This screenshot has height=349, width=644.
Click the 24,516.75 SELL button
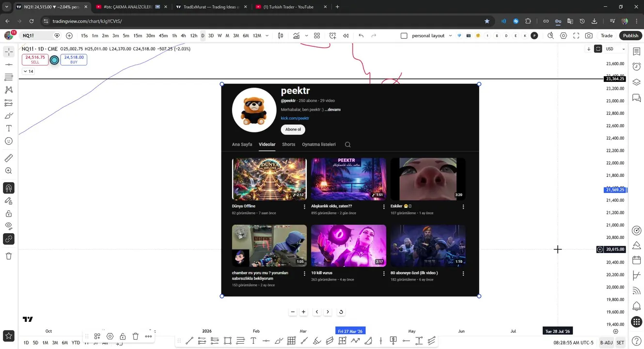[35, 60]
